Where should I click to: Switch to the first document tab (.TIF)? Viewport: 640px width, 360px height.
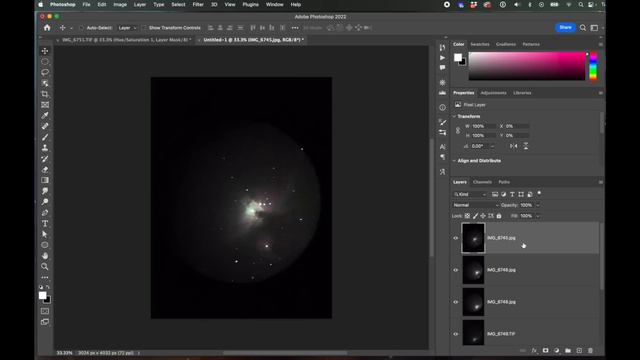pos(126,40)
